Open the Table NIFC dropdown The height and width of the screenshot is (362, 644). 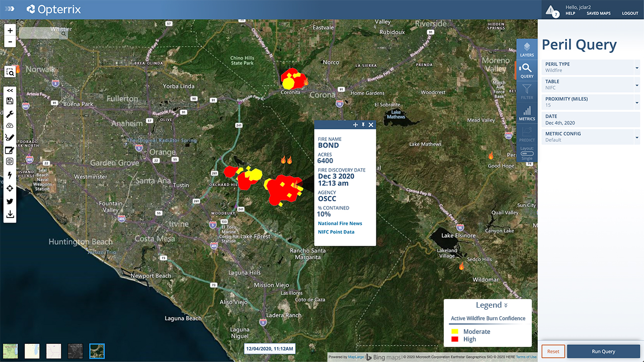591,84
